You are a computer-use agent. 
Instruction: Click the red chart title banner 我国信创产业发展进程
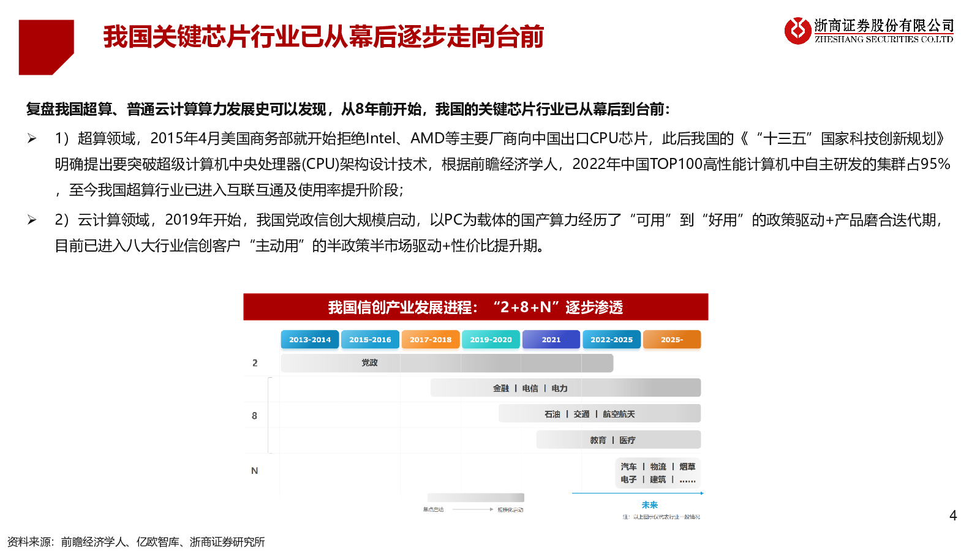(x=475, y=307)
